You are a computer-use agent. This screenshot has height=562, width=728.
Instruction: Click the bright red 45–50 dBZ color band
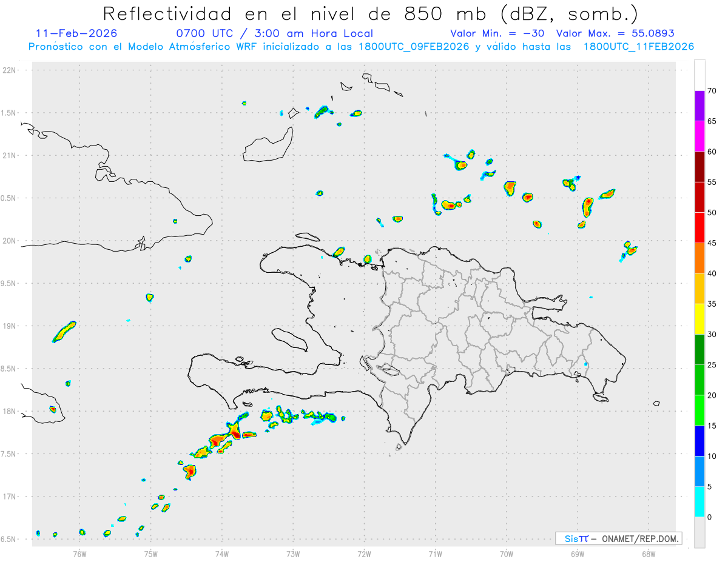click(x=699, y=227)
